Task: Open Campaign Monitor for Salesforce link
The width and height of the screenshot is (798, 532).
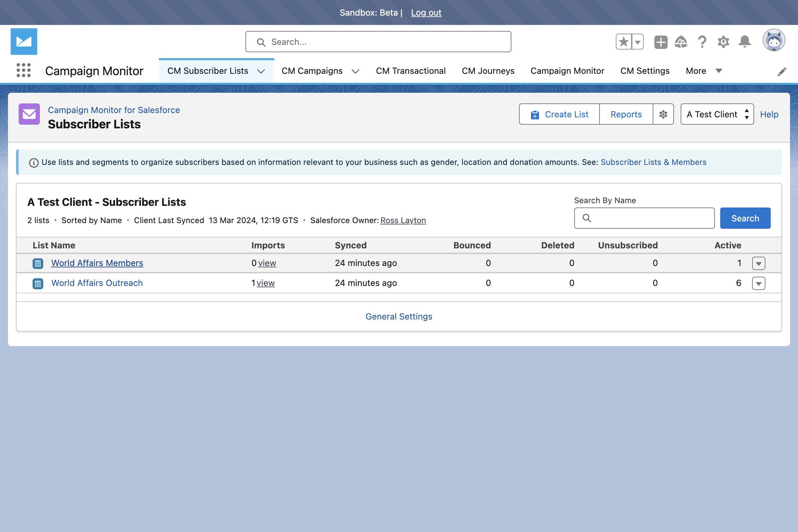Action: pos(114,110)
